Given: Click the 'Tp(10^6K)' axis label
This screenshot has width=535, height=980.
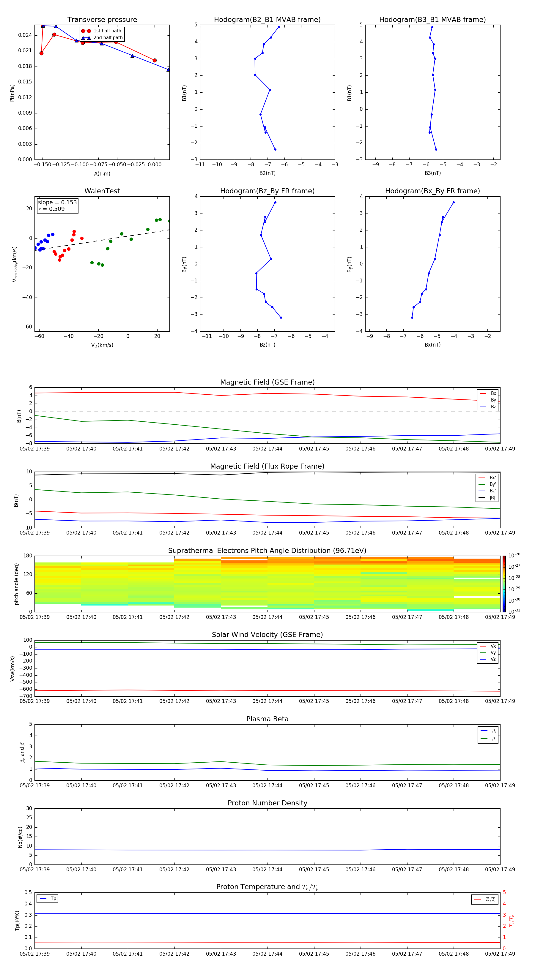Looking at the screenshot, I should (x=17, y=921).
